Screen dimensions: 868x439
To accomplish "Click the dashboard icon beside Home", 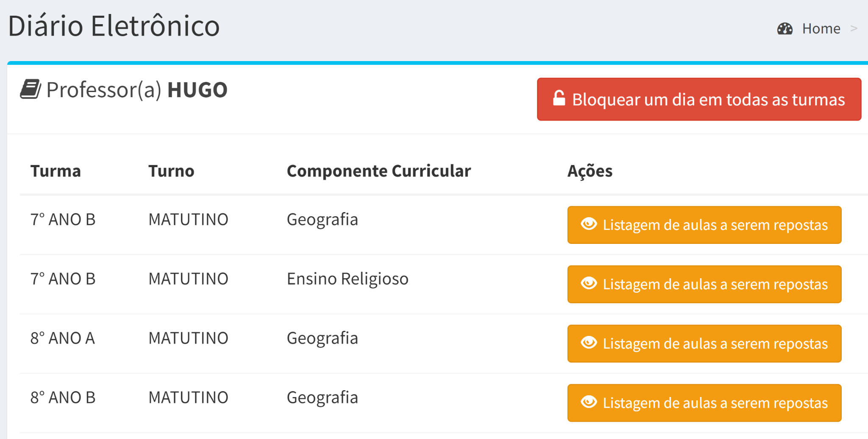I will (x=785, y=29).
